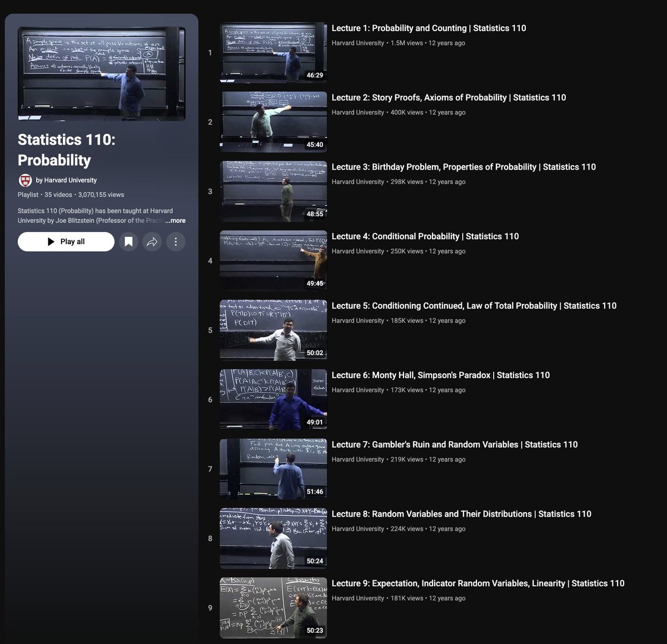Click Harvard University under Lecture 3
This screenshot has width=667, height=644.
coord(358,182)
